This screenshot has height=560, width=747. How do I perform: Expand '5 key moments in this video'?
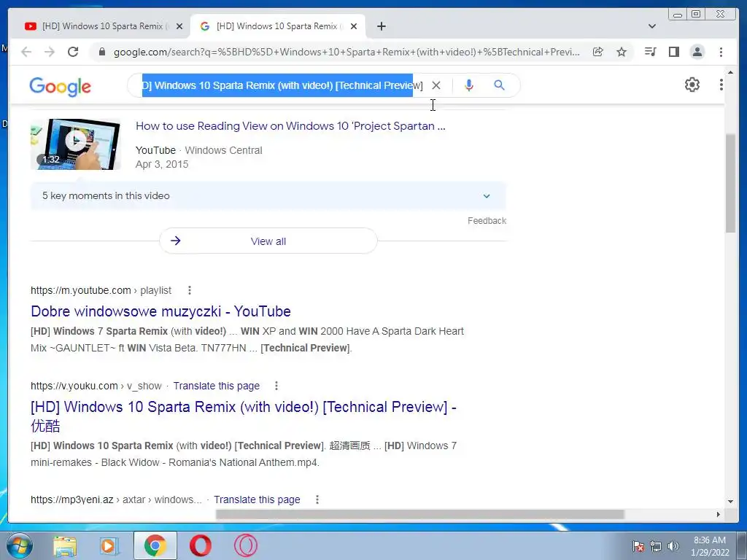coord(268,195)
